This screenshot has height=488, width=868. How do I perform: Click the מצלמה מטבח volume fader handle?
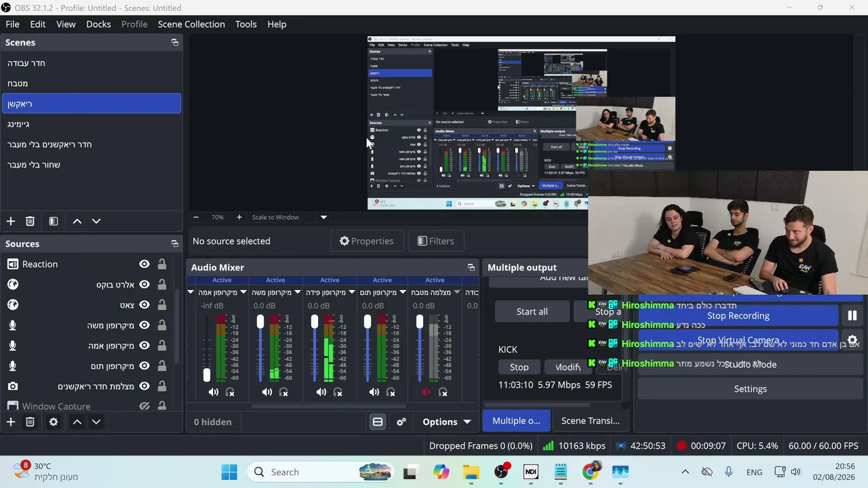pos(420,322)
